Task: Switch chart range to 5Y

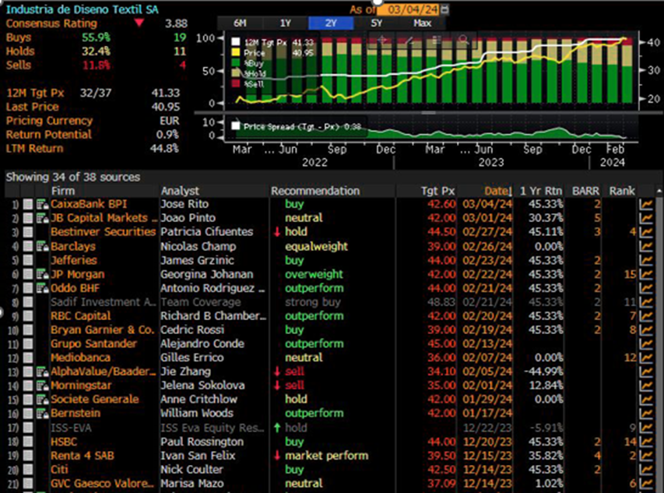Action: pyautogui.click(x=376, y=23)
